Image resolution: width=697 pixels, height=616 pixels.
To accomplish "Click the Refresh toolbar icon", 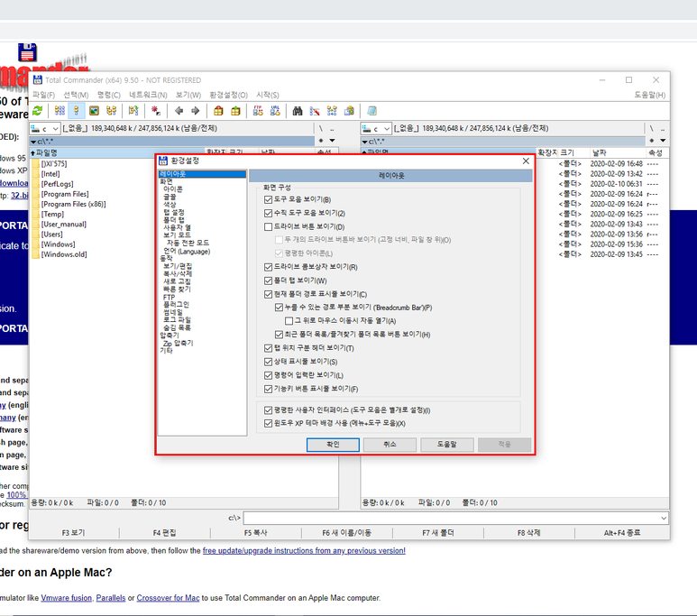I will (x=38, y=111).
